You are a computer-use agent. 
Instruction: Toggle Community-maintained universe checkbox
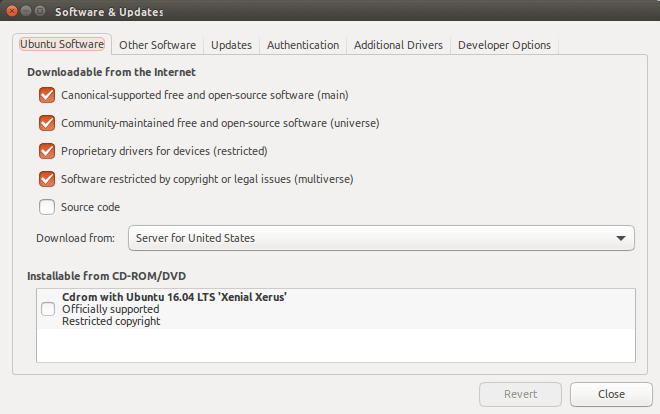[47, 123]
